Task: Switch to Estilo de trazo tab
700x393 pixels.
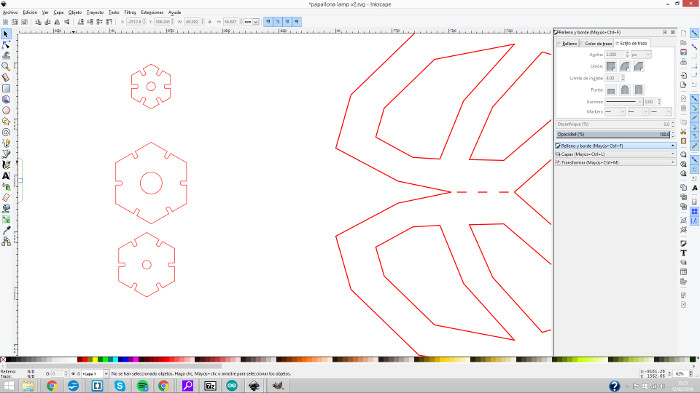Action: (632, 43)
